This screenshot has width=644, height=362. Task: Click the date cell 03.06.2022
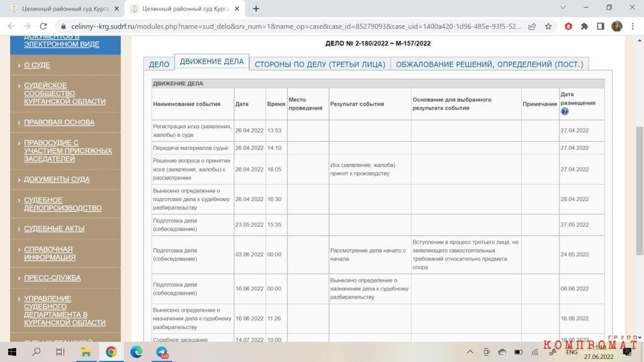pyautogui.click(x=249, y=255)
